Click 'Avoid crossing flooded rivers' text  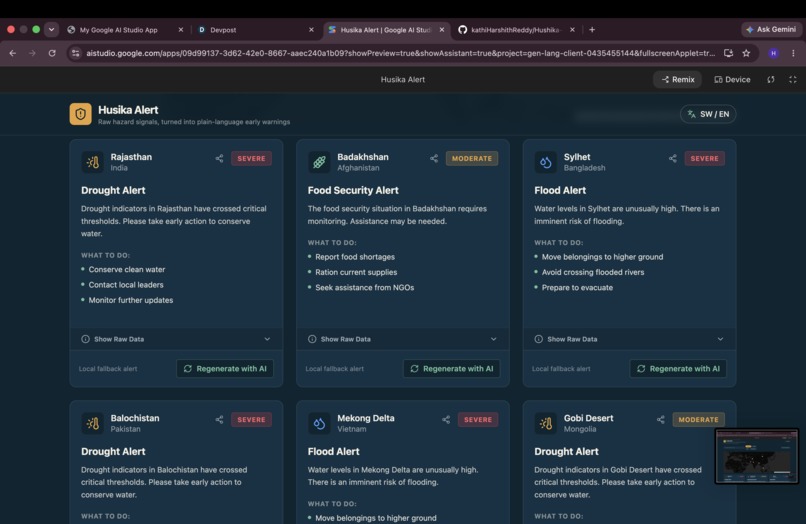593,272
